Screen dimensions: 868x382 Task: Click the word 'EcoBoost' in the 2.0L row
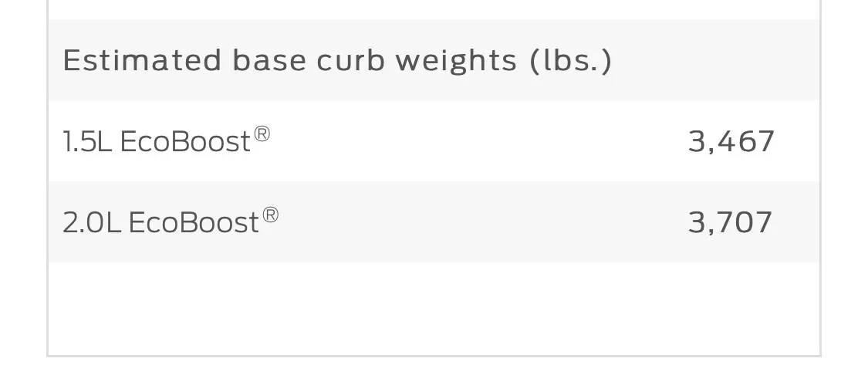pyautogui.click(x=193, y=223)
